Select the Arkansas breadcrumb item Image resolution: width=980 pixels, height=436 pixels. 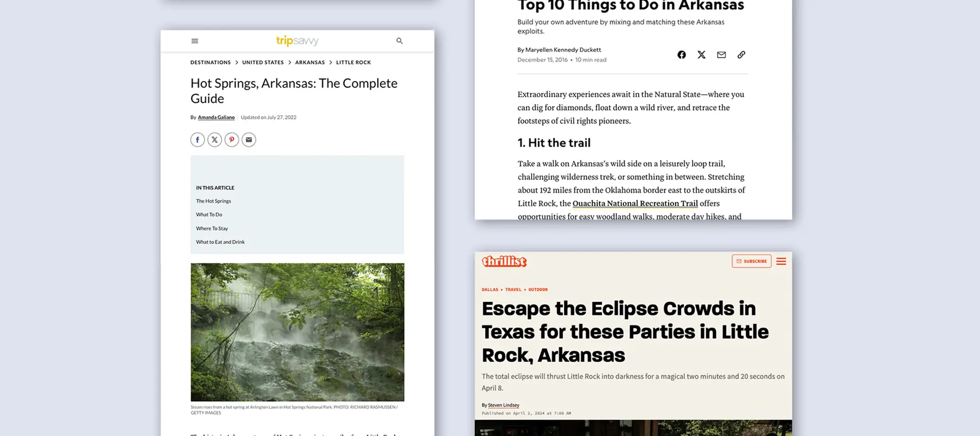pyautogui.click(x=310, y=63)
